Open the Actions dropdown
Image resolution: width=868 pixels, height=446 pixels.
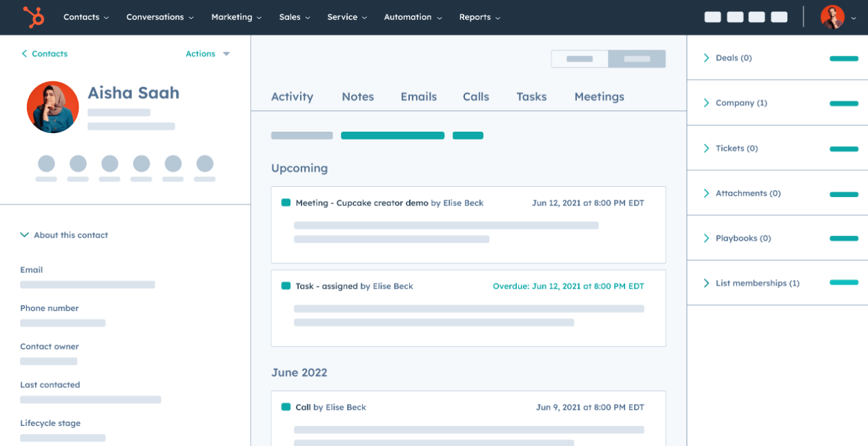tap(207, 53)
